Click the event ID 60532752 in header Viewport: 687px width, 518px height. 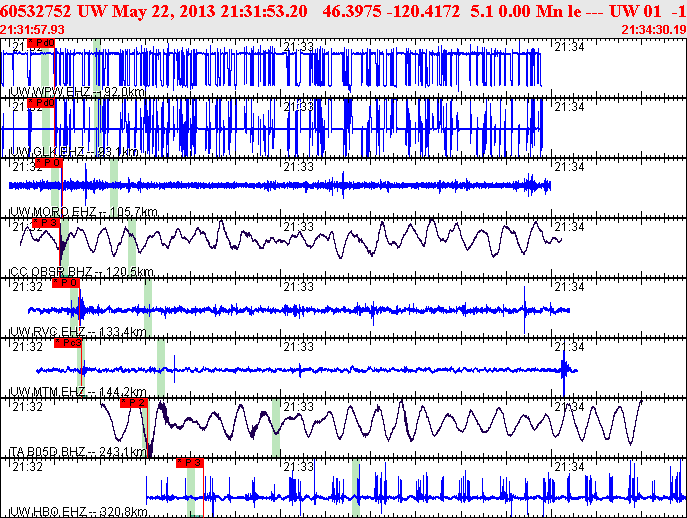36,11
